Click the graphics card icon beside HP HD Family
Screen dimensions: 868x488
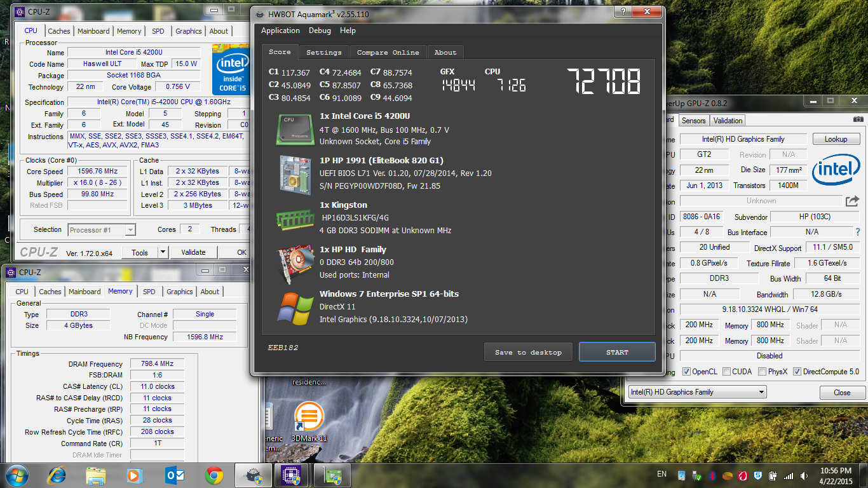click(295, 264)
